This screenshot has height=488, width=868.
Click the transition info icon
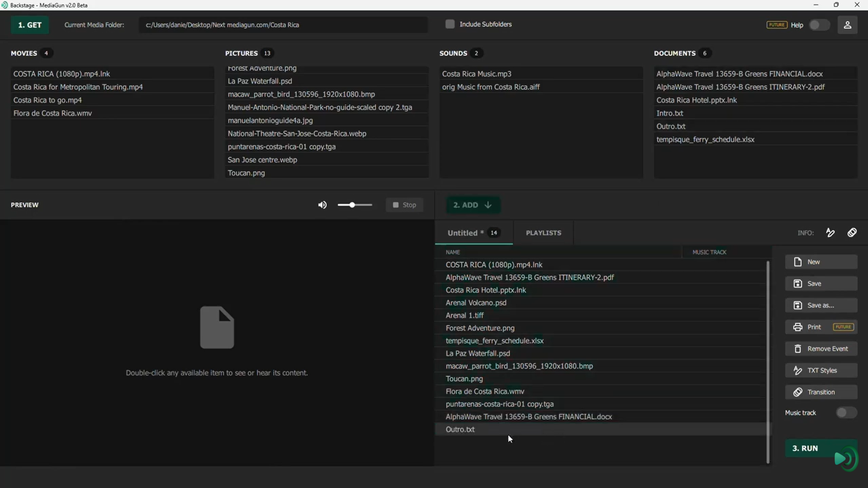click(x=852, y=233)
